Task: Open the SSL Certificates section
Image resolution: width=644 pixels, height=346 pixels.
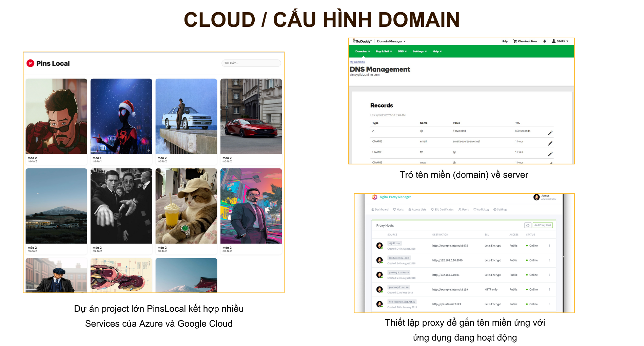Action: pos(442,209)
